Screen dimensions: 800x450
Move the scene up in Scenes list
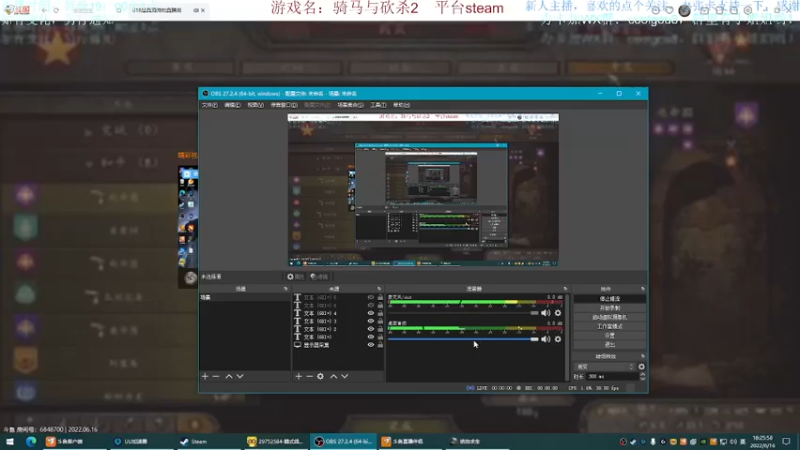(229, 376)
